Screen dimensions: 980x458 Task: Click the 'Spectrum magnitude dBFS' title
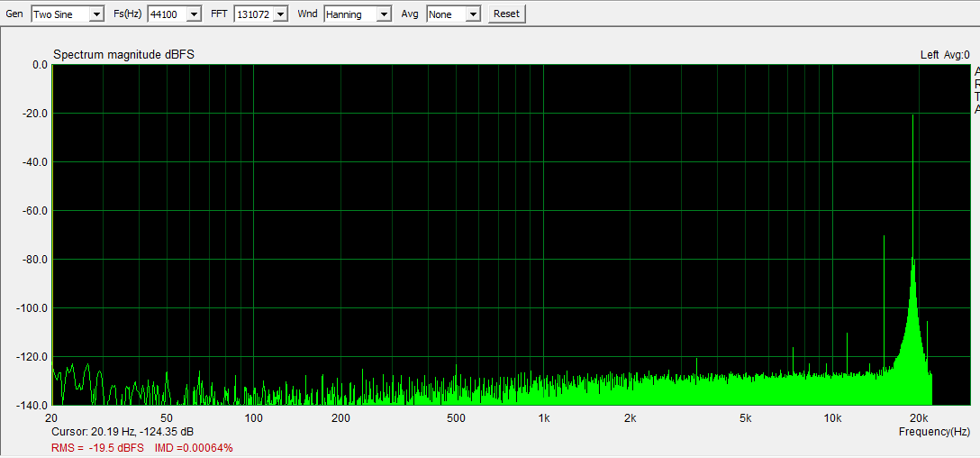pos(123,55)
